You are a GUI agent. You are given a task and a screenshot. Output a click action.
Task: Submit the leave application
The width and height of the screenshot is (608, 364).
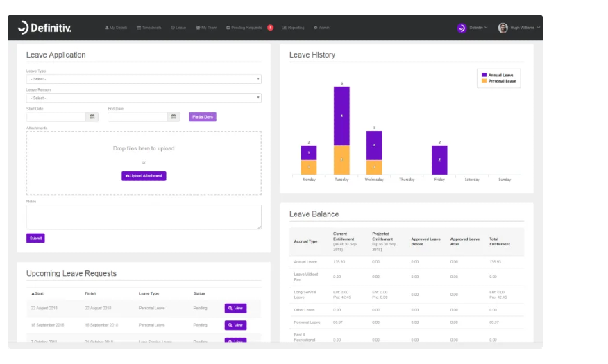(35, 238)
